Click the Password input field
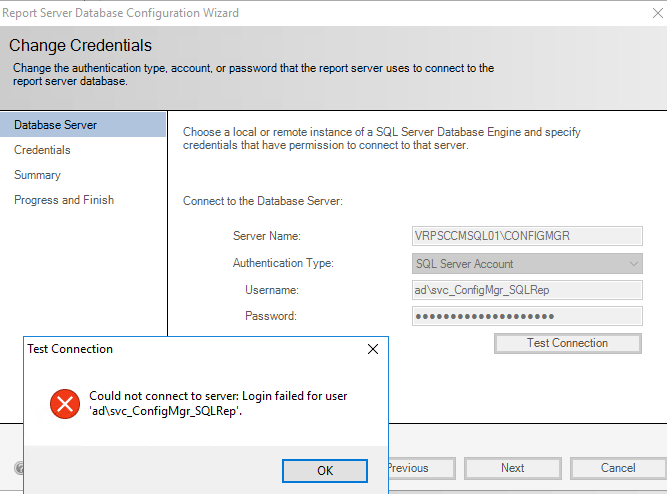This screenshot has height=494, width=667. pos(527,316)
